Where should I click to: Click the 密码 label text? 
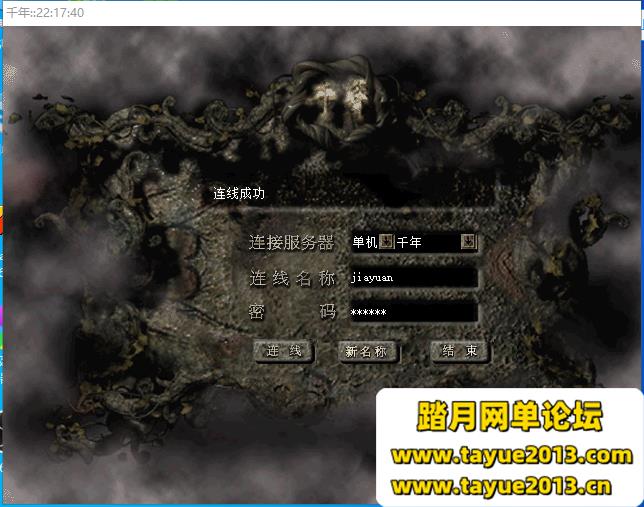(x=292, y=312)
